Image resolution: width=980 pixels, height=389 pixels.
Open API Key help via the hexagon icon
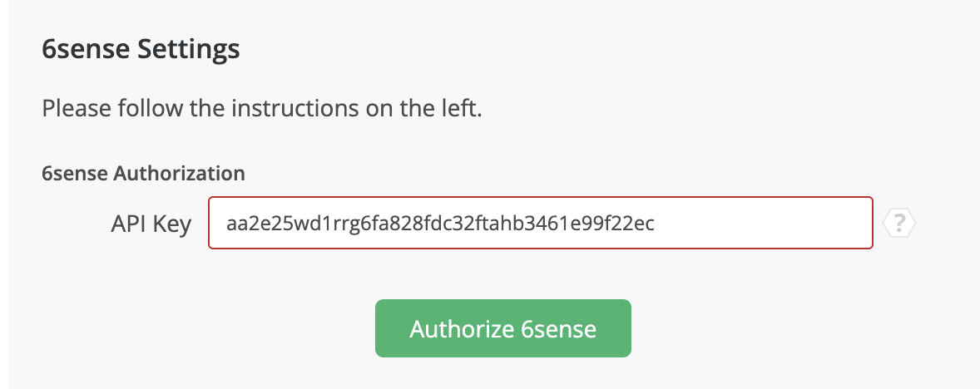tap(898, 222)
